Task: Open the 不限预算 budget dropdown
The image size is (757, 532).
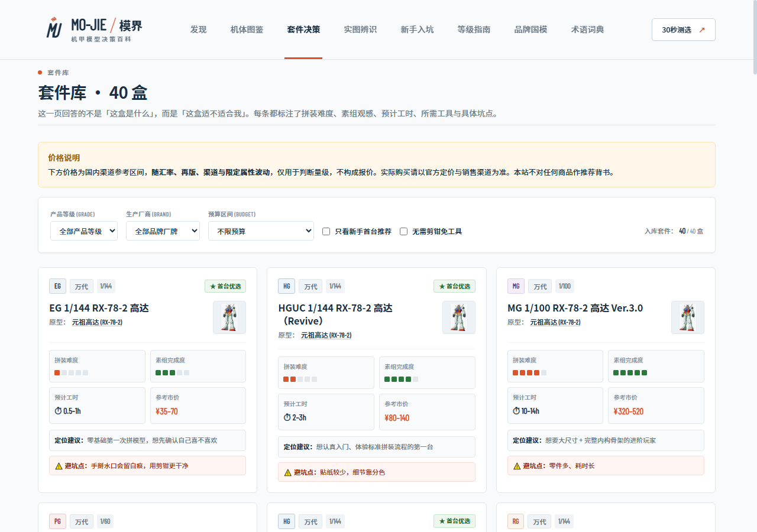Action: [x=261, y=231]
